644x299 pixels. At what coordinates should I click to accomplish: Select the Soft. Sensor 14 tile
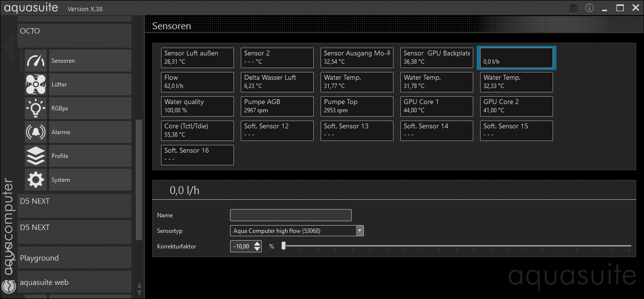coord(437,131)
